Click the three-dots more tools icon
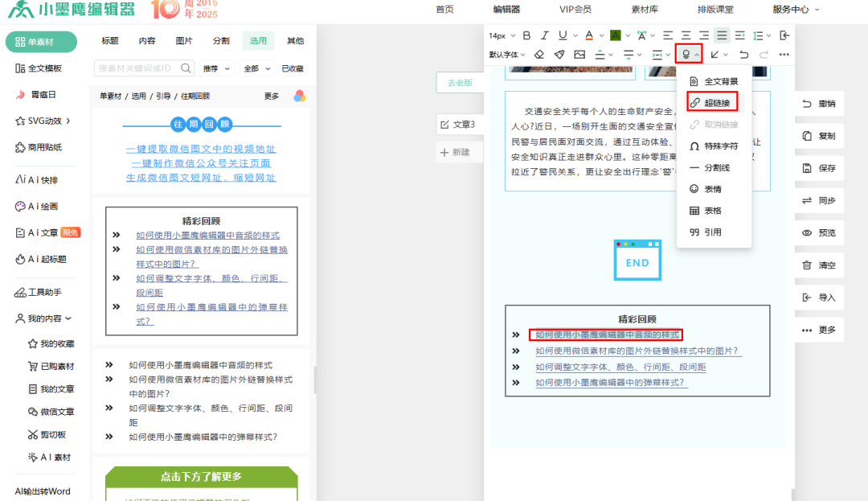This screenshot has height=501, width=868. coord(784,55)
